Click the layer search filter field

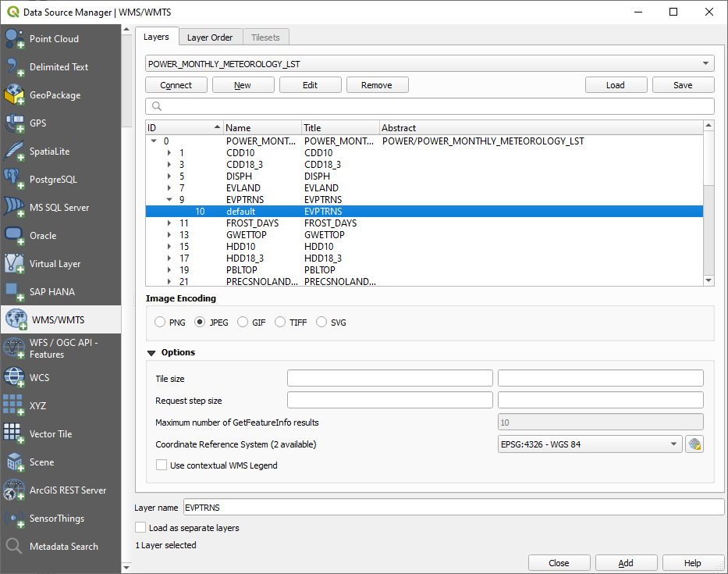pos(429,106)
